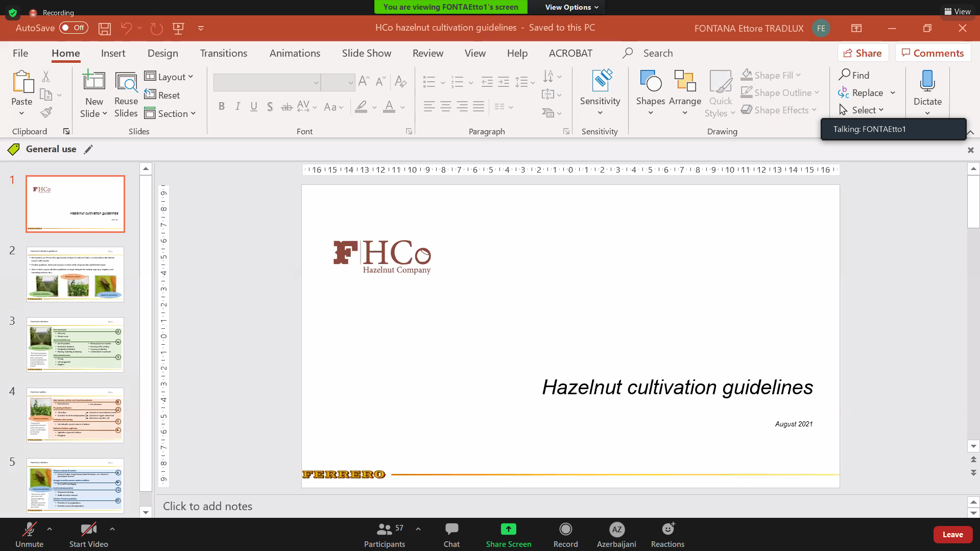
Task: Open the Comments pane button
Action: pyautogui.click(x=933, y=53)
